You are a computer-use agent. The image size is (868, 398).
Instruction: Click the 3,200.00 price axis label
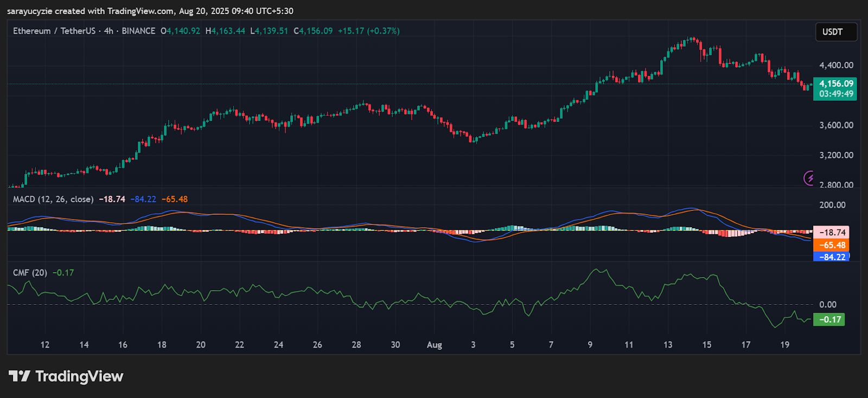[836, 155]
